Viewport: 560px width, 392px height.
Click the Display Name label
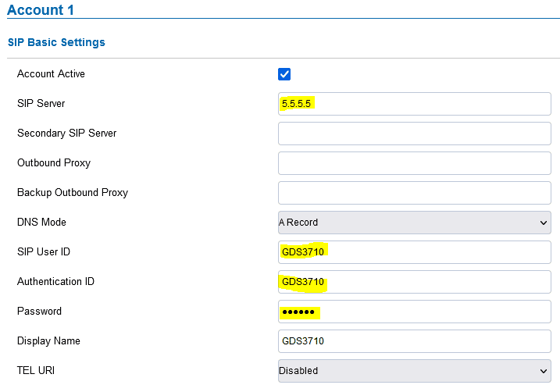48,341
